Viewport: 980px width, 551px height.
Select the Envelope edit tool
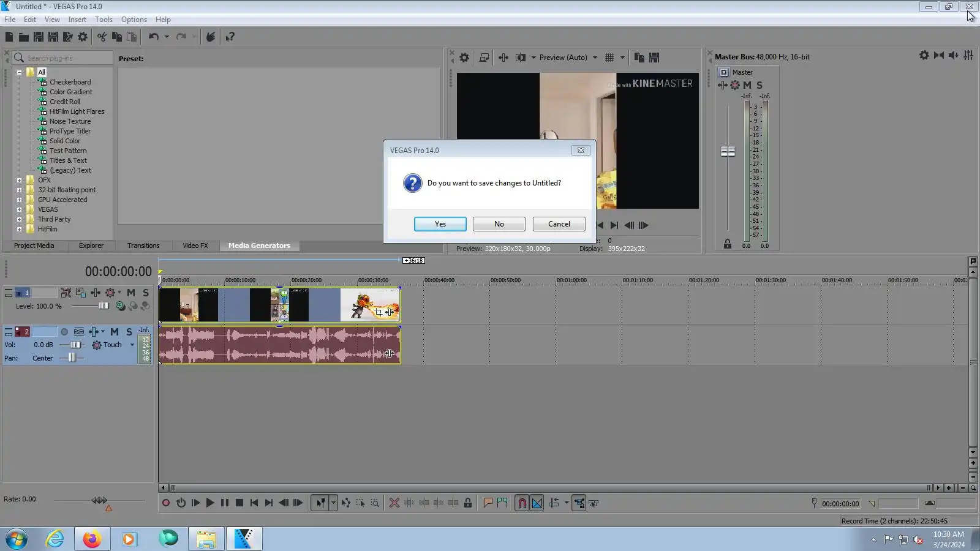click(x=346, y=503)
